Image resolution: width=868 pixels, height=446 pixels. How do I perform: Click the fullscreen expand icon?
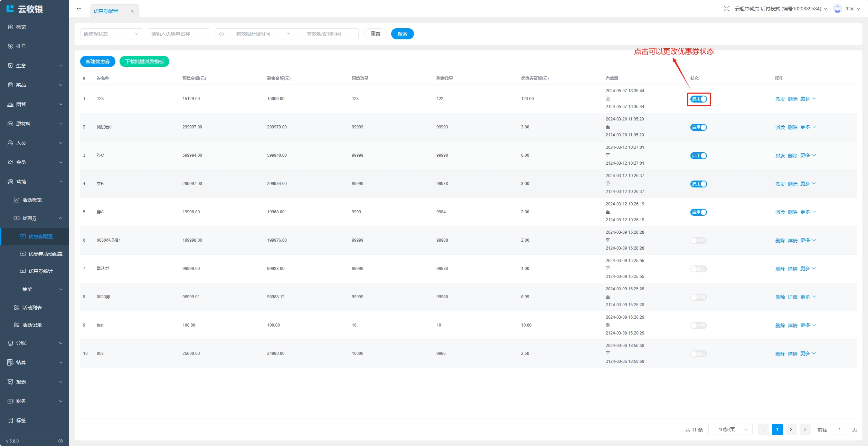(726, 9)
